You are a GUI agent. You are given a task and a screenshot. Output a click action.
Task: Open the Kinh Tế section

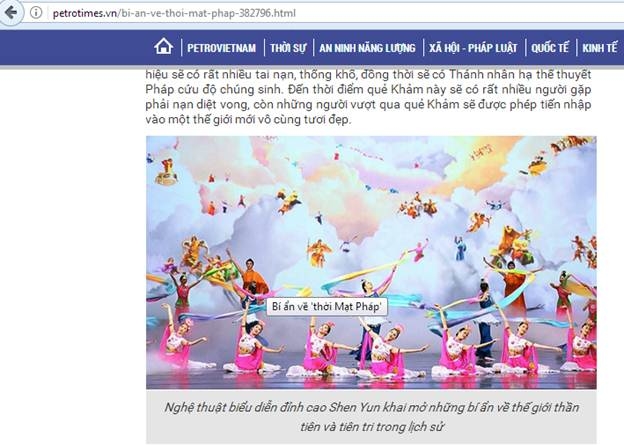point(600,48)
